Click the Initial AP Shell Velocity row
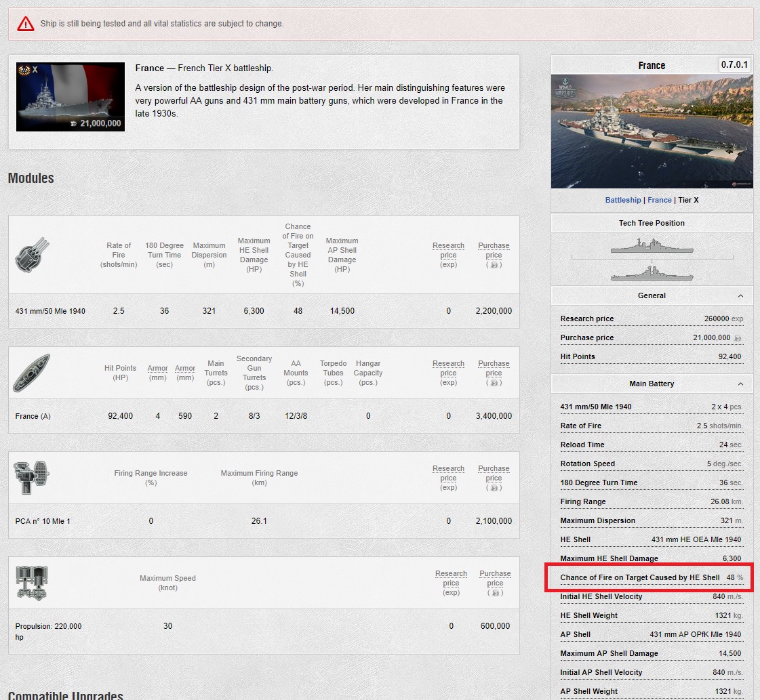Screen dimensions: 760x700 coord(652,672)
